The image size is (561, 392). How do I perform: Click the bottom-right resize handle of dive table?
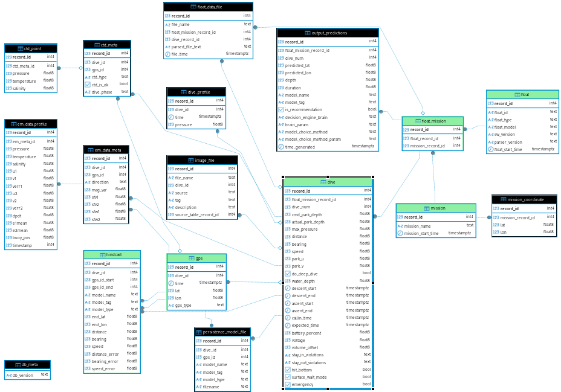373,389
